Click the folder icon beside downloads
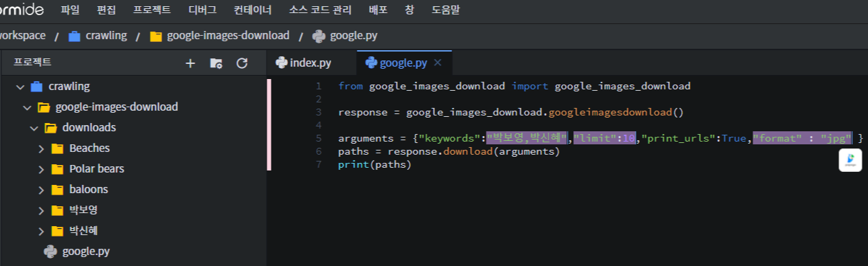 coord(50,128)
